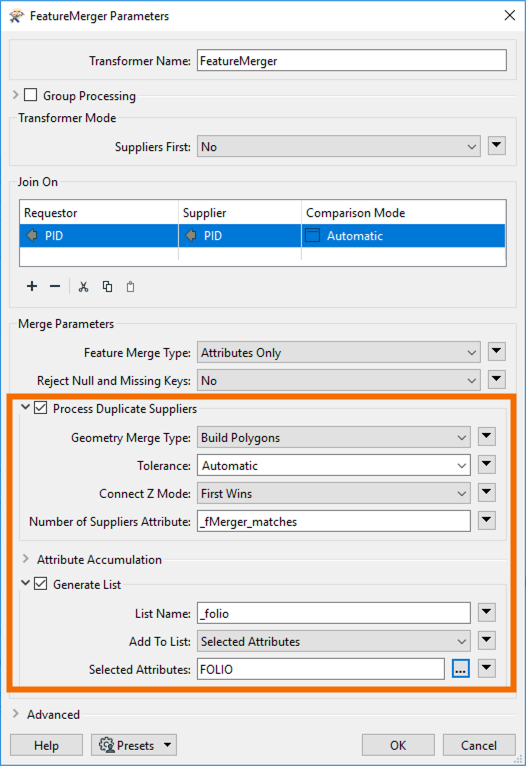This screenshot has width=526, height=766.
Task: Paste a row into Join On table
Action: (x=130, y=286)
